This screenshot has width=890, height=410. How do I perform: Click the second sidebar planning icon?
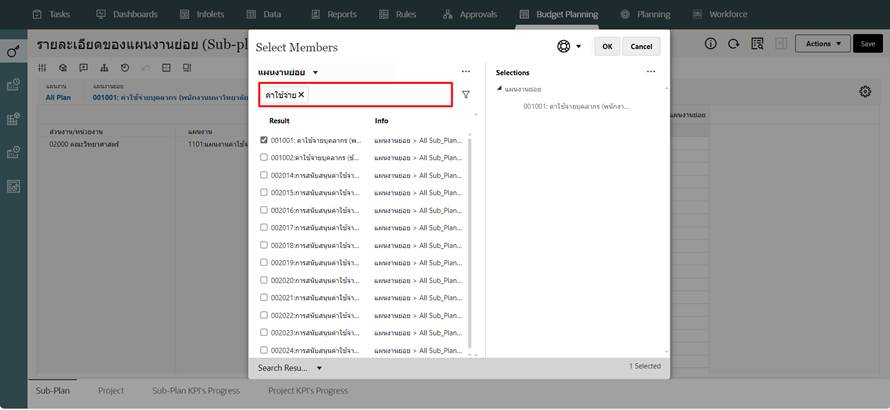[x=14, y=85]
